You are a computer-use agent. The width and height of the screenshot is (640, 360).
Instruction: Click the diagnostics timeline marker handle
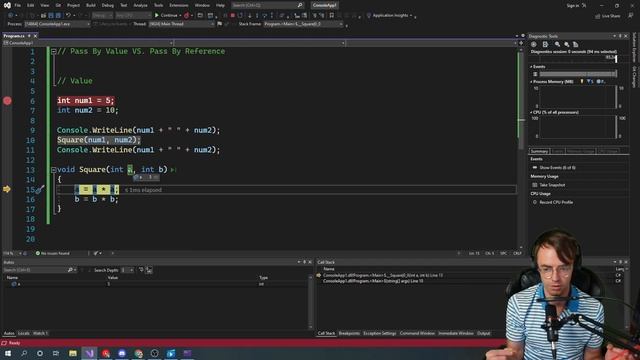[x=616, y=59]
